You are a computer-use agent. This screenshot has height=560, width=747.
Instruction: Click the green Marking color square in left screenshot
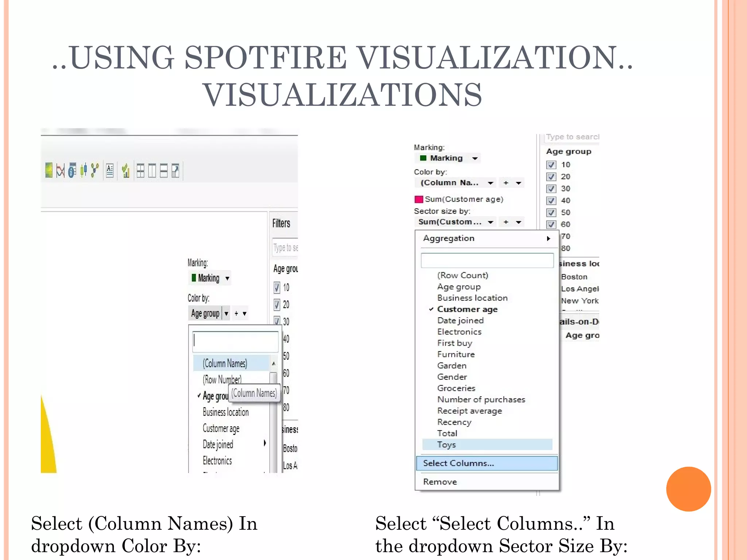[x=194, y=278]
